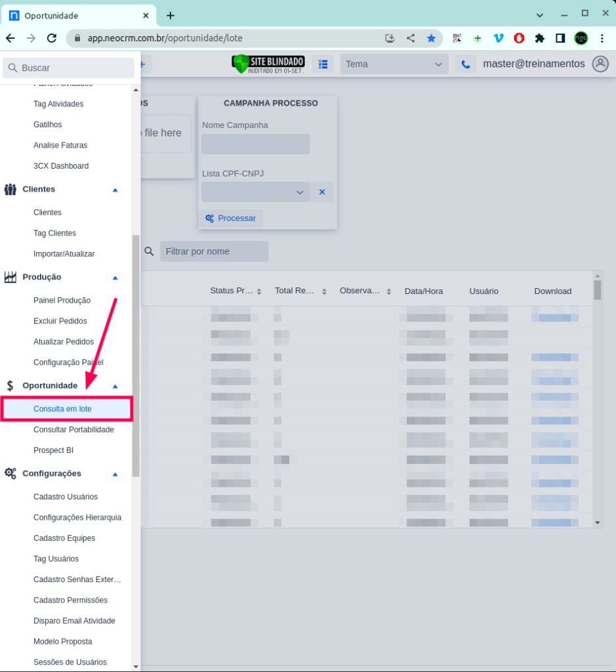
Task: Open Cadastro Usuários link
Action: click(66, 497)
